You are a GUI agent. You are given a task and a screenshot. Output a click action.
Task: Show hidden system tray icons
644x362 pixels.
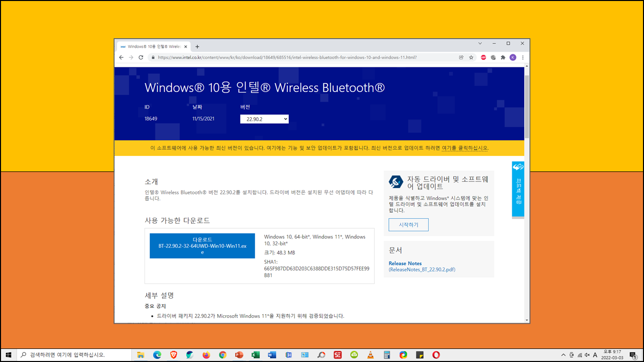point(563,355)
